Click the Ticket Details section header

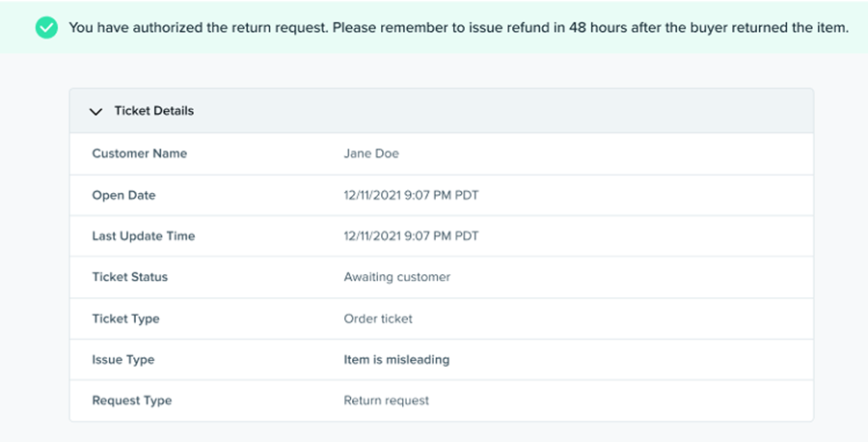click(x=154, y=111)
